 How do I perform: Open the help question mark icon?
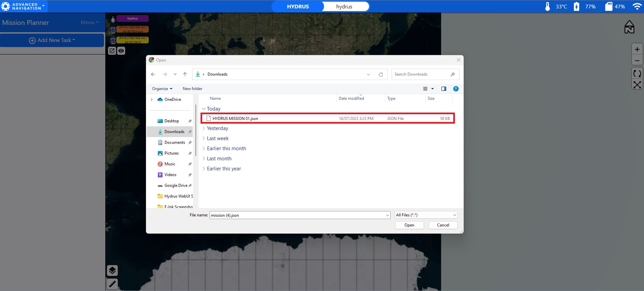456,89
